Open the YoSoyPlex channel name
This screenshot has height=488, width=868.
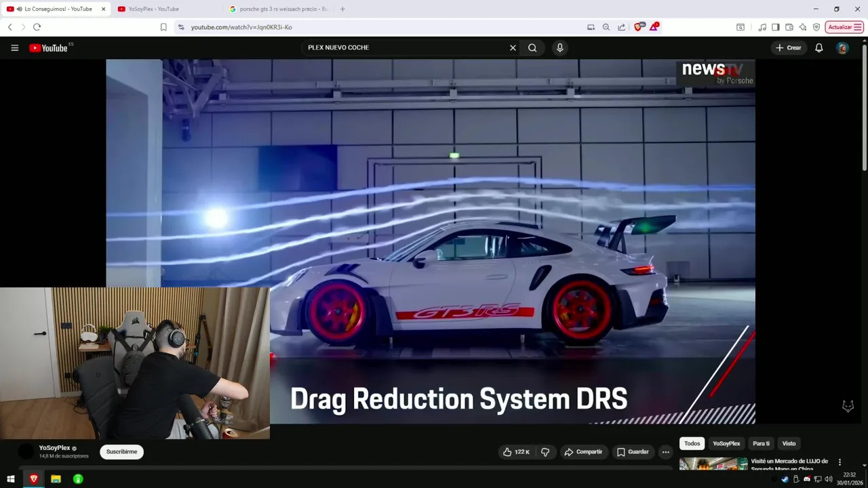tap(54, 448)
